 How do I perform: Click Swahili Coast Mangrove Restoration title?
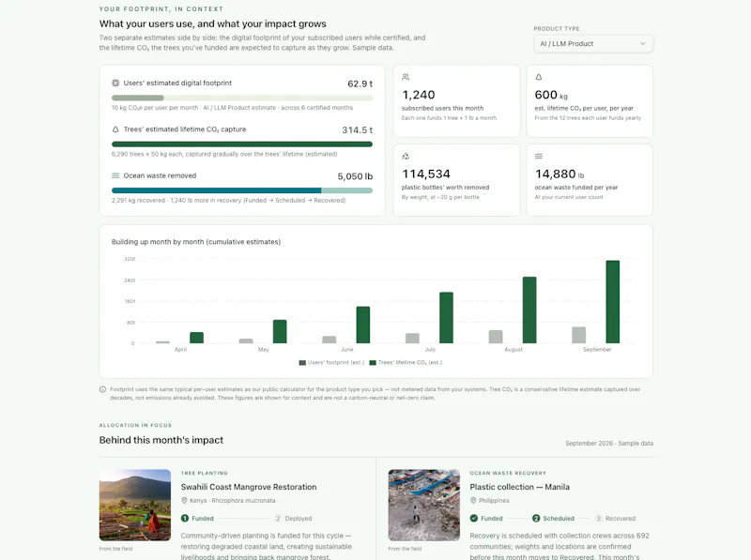click(x=249, y=487)
